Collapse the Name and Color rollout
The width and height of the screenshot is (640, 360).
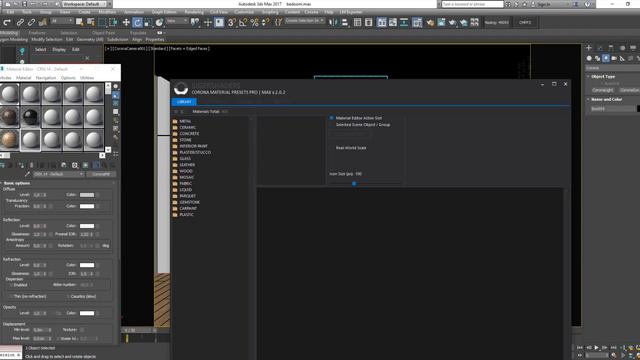(604, 99)
